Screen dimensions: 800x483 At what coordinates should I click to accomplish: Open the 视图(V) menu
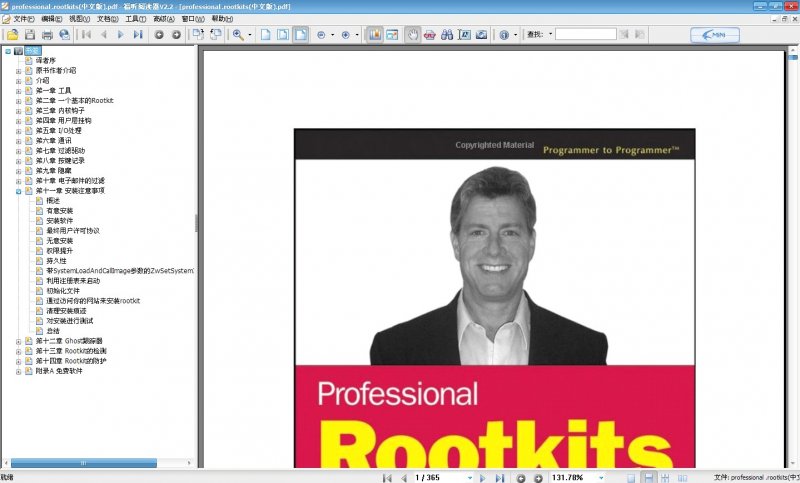click(80, 19)
